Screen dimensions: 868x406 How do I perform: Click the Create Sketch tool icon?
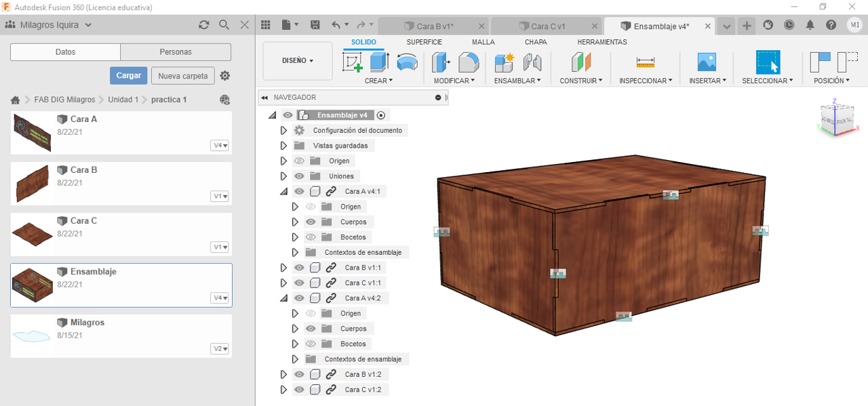(353, 62)
